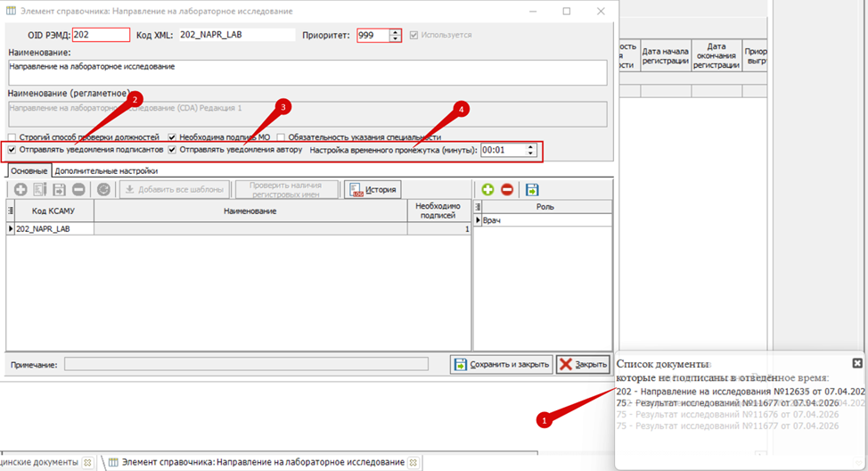Image resolution: width=868 pixels, height=471 pixels.
Task: Toggle Отправлять уведомления подписантов checkbox
Action: point(12,151)
